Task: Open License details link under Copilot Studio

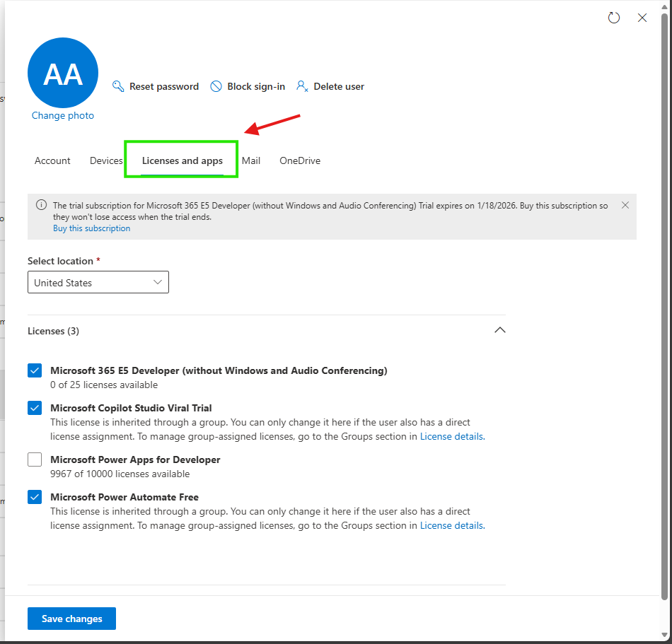Action: pyautogui.click(x=452, y=436)
